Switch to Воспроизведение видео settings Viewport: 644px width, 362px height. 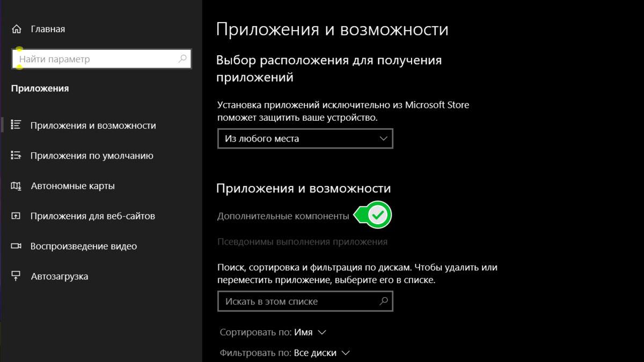(84, 246)
